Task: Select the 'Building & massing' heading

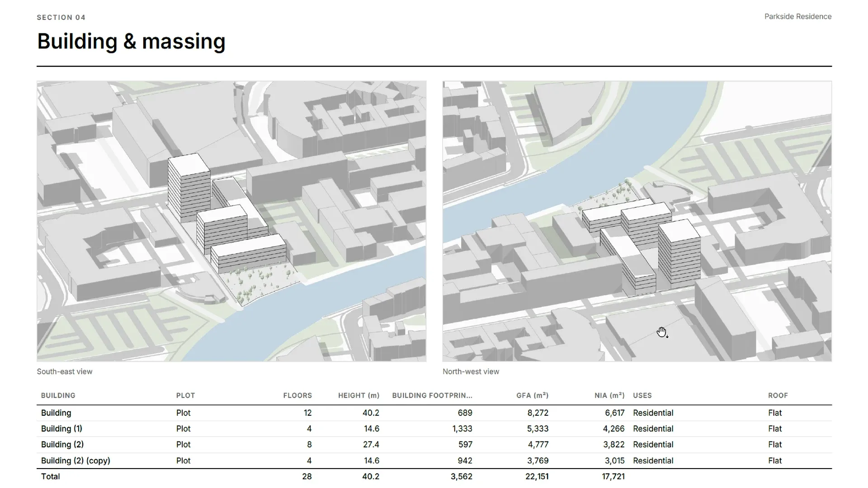Action: pyautogui.click(x=131, y=42)
